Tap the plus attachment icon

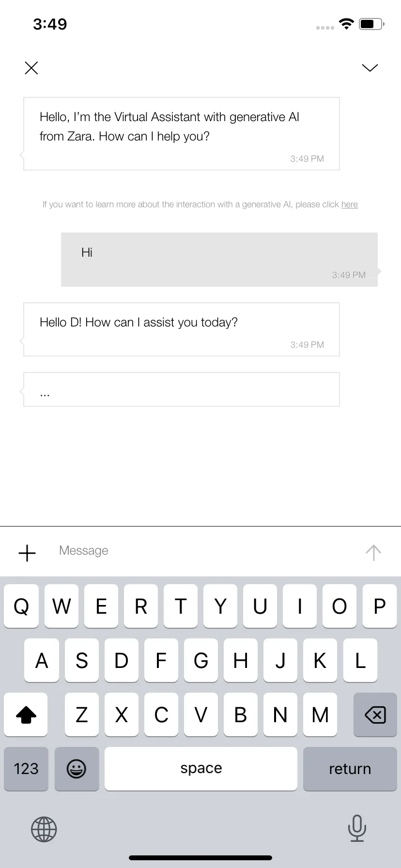tap(27, 553)
